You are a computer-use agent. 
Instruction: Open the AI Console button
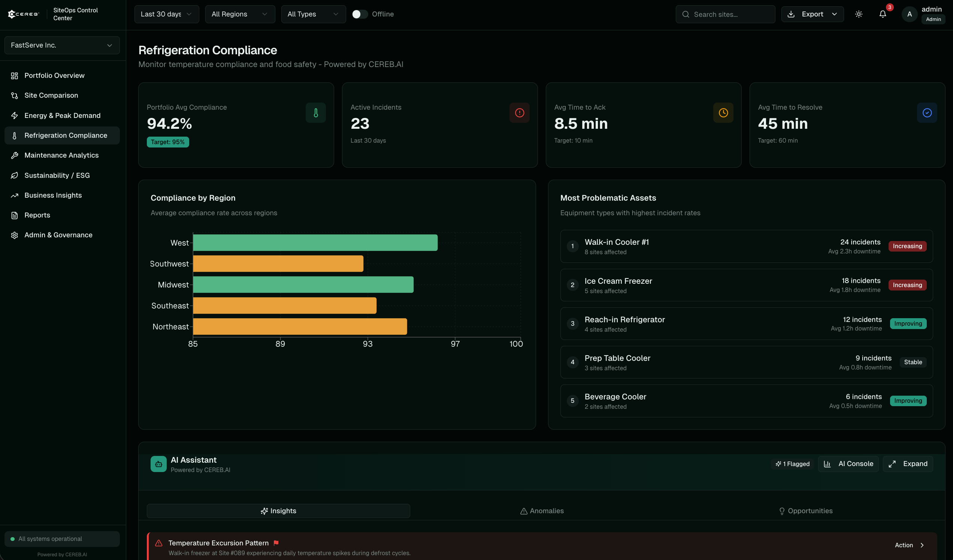click(x=848, y=464)
